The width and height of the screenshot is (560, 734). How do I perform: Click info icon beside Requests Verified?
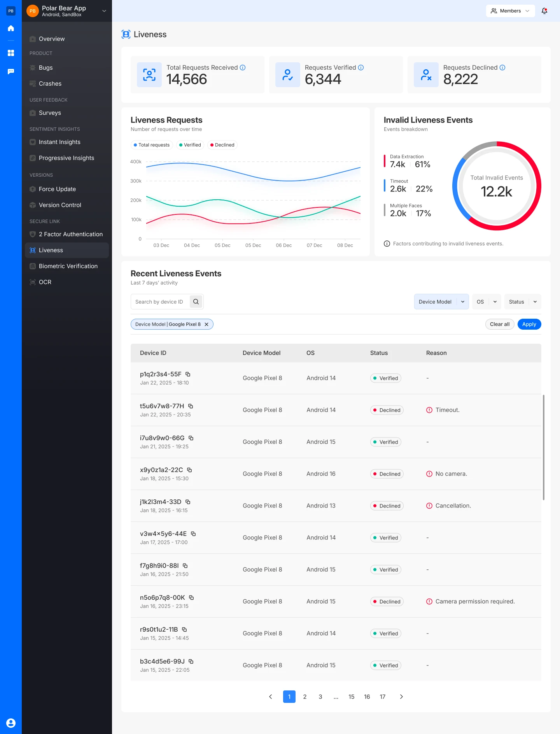point(361,67)
